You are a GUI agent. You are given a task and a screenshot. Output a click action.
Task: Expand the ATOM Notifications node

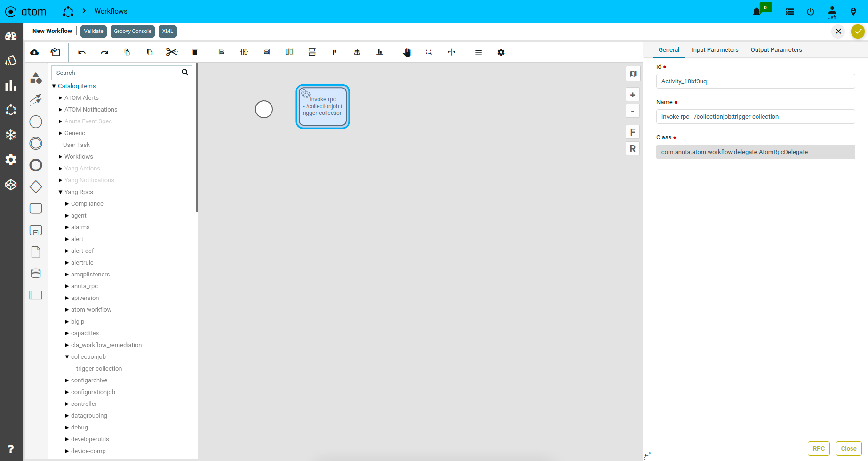click(60, 110)
